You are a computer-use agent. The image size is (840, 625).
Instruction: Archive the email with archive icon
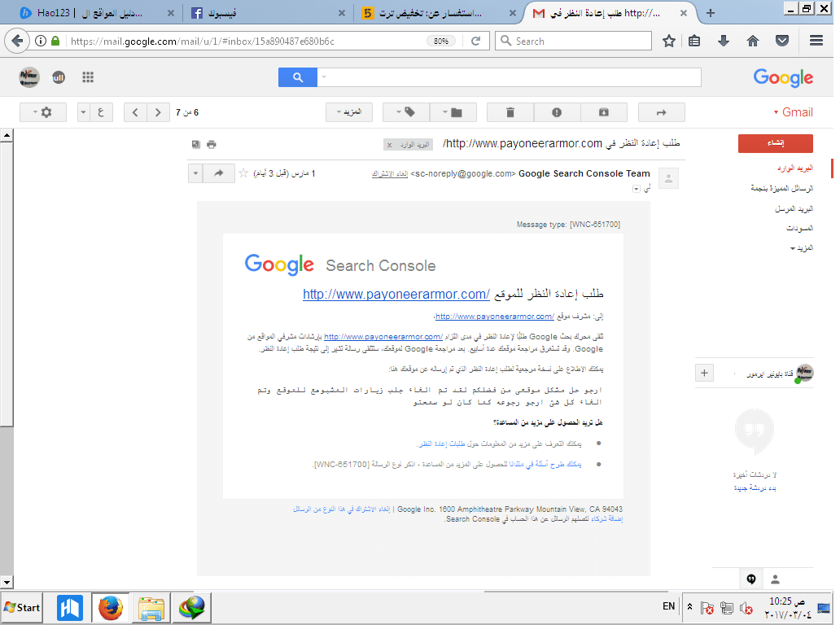point(604,112)
